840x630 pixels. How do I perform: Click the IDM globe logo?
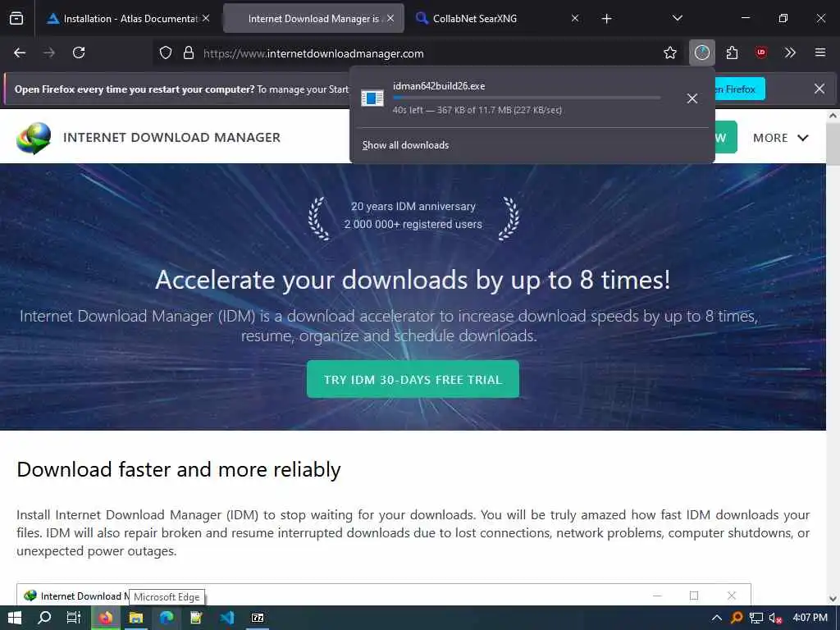34,138
